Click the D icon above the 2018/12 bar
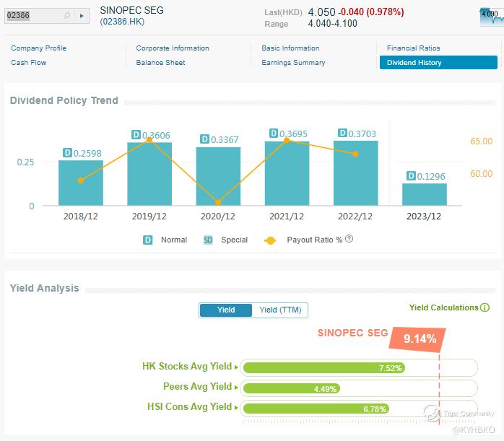Screen dimensions: 504x441 coord(67,152)
